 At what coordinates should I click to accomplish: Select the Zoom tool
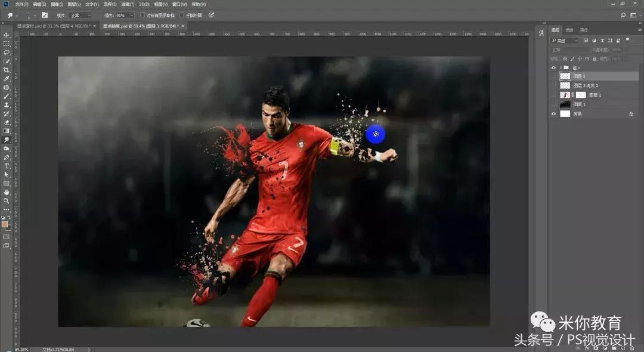click(x=6, y=201)
